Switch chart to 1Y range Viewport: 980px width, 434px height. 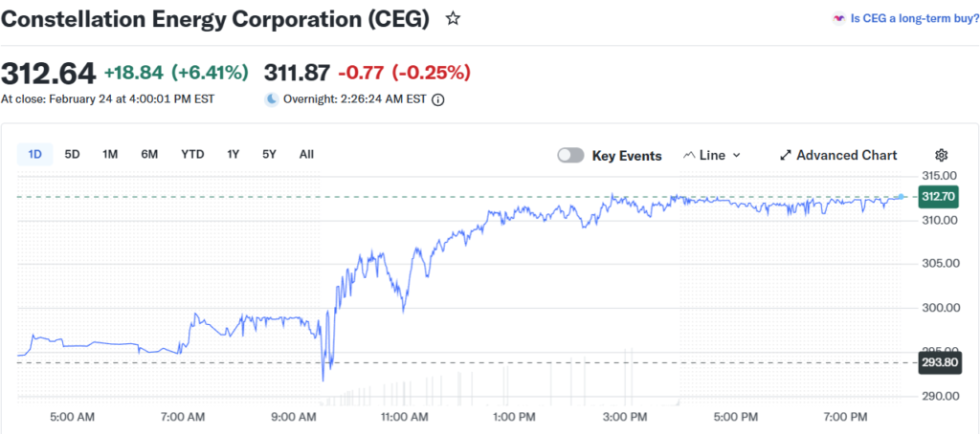tap(234, 154)
